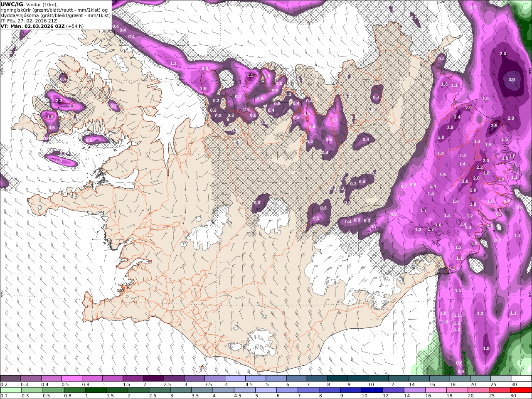
Task: Pick the bright pink top-row swatch 0.5 to 0.8
Action: point(71,379)
